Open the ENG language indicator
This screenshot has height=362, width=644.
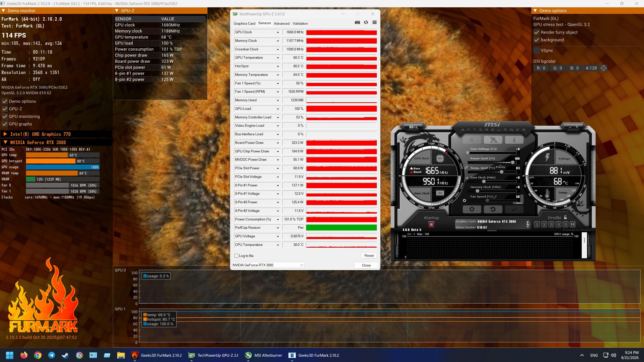pyautogui.click(x=594, y=355)
